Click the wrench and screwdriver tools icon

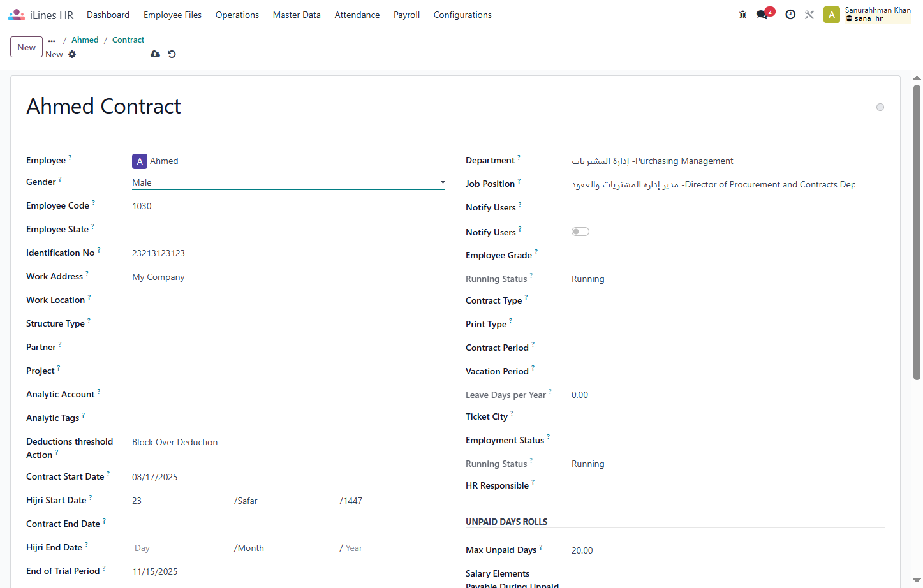coord(809,15)
